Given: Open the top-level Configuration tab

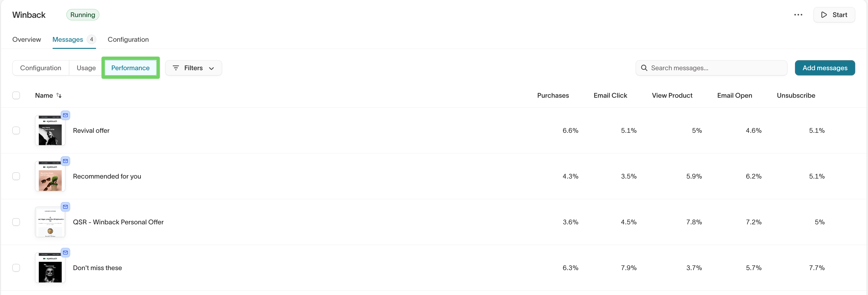Looking at the screenshot, I should click(128, 39).
